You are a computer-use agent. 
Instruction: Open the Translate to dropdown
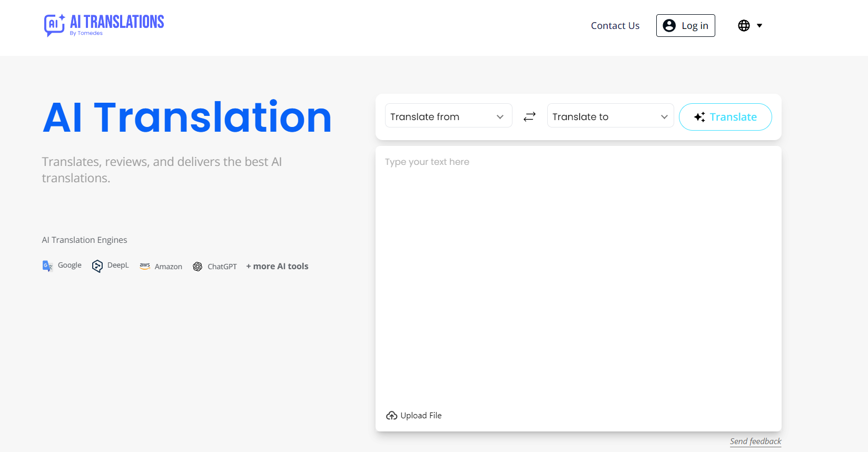click(610, 116)
